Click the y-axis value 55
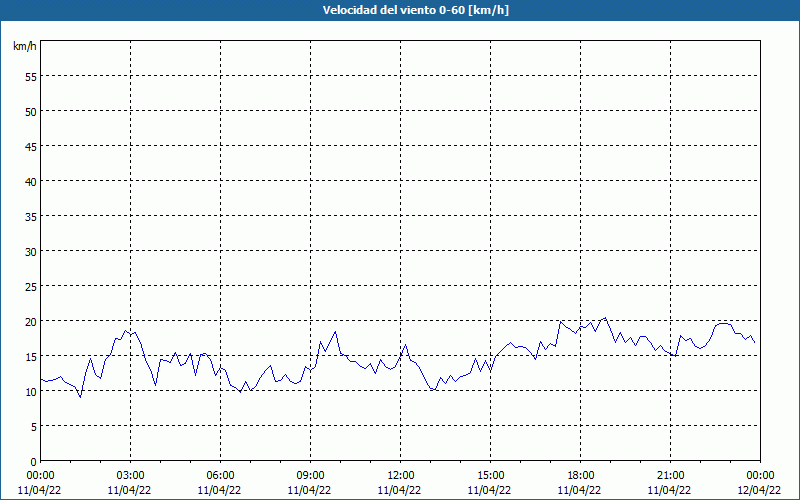The width and height of the screenshot is (800, 500). [x=31, y=77]
